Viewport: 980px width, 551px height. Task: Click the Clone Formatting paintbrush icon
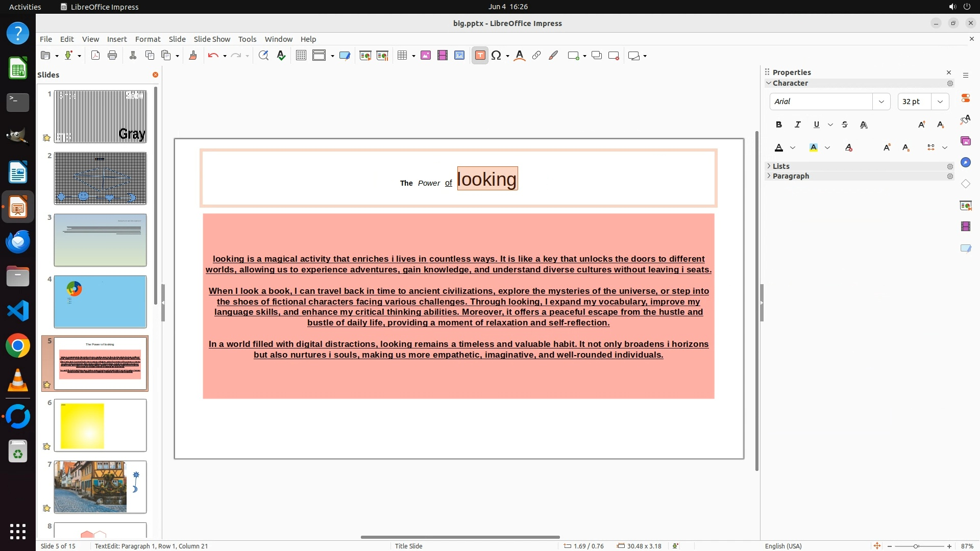[193, 56]
